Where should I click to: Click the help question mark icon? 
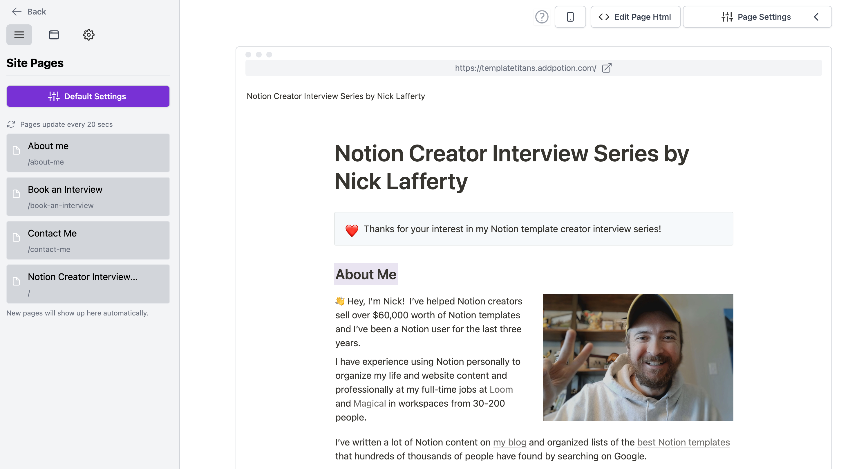pos(542,17)
